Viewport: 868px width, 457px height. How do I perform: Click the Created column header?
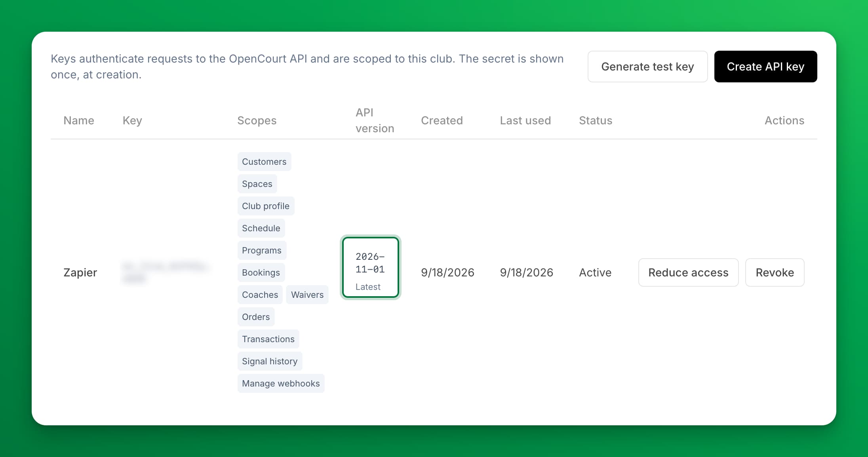tap(442, 120)
